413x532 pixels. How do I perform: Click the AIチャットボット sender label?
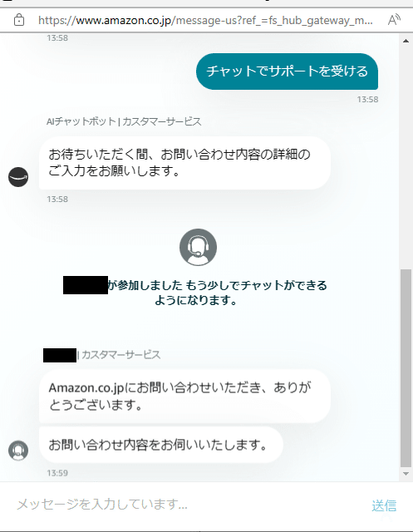[124, 121]
